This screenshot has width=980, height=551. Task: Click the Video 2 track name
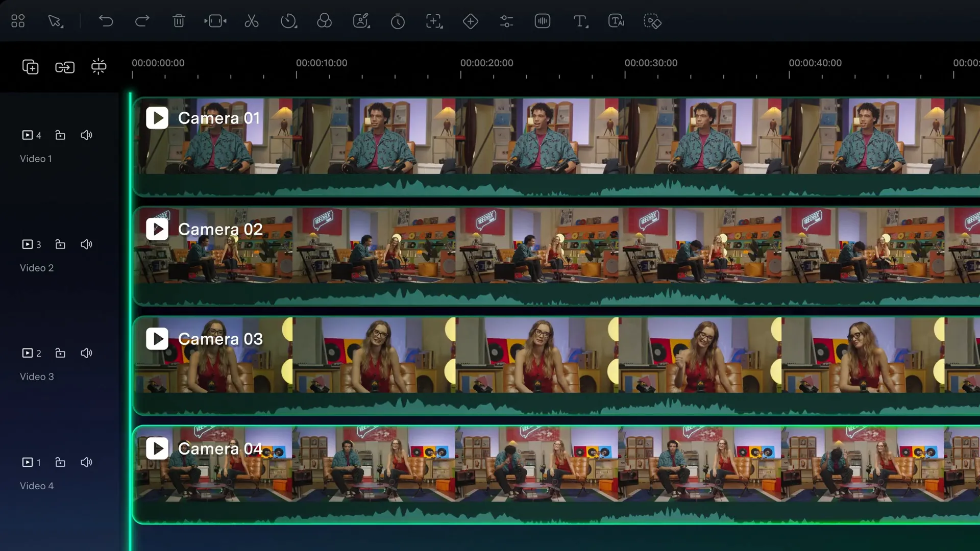pyautogui.click(x=36, y=268)
